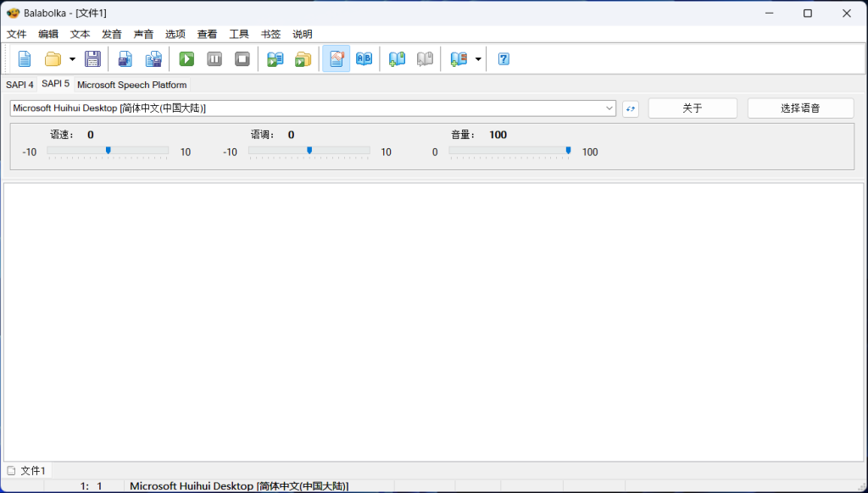Switch to the SAPI 4 tab
The width and height of the screenshot is (868, 493).
20,85
